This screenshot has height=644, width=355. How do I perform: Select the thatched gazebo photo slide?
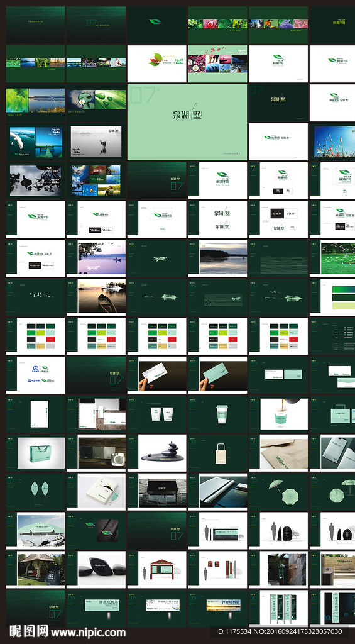[35, 569]
